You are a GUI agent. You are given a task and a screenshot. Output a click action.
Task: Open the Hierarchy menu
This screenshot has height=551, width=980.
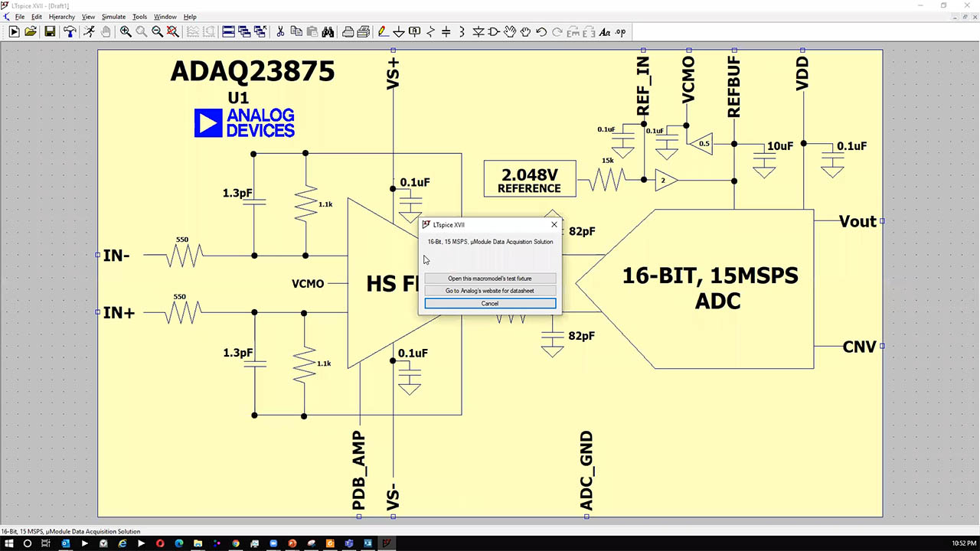tap(62, 16)
